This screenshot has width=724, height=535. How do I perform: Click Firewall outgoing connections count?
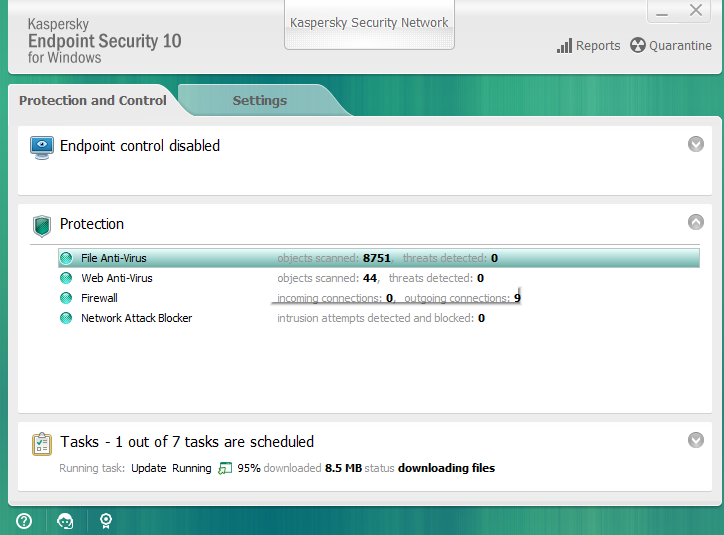click(517, 298)
